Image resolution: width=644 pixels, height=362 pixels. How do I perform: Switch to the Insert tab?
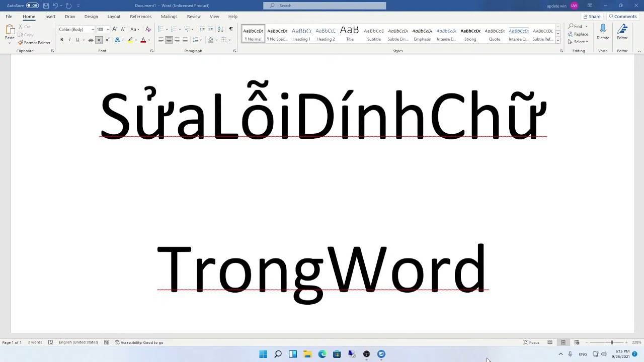click(50, 17)
